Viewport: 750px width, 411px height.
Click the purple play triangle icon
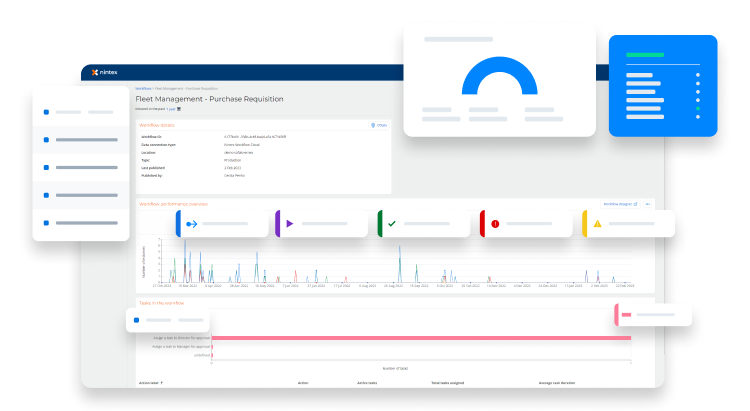(x=289, y=224)
